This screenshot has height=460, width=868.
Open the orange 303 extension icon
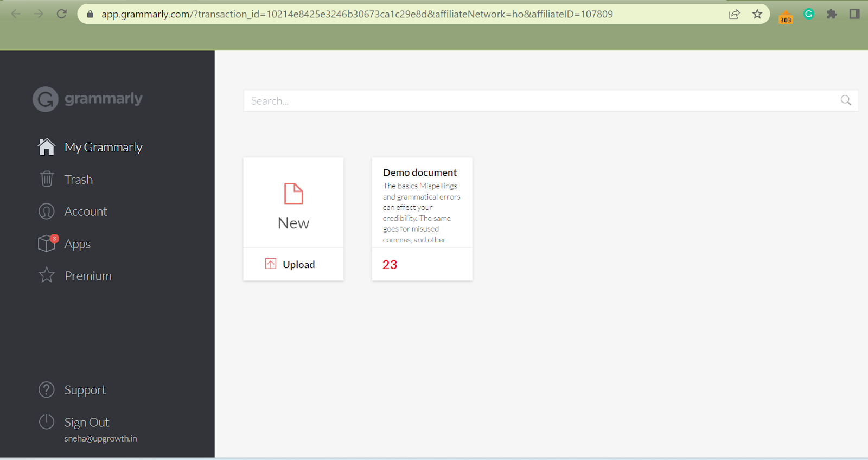(x=786, y=17)
